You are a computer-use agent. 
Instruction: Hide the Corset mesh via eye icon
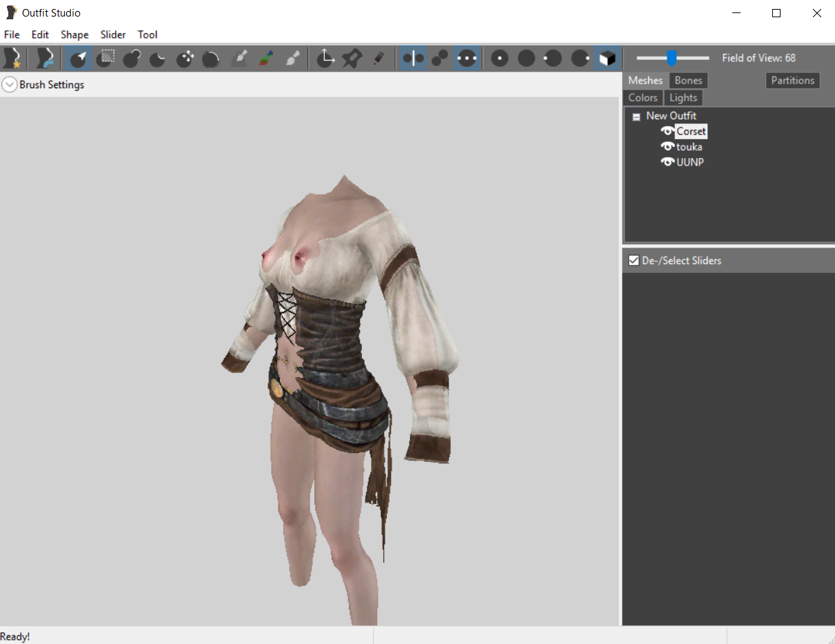click(667, 131)
